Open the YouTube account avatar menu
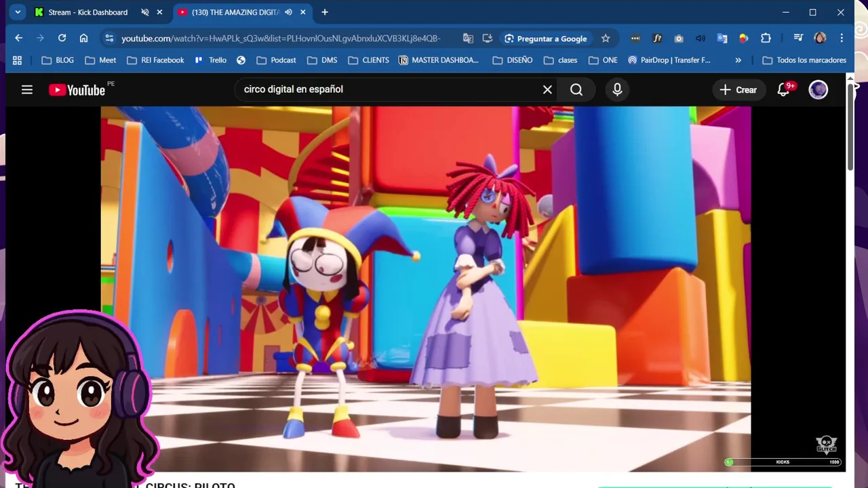This screenshot has width=868, height=488. pos(818,89)
